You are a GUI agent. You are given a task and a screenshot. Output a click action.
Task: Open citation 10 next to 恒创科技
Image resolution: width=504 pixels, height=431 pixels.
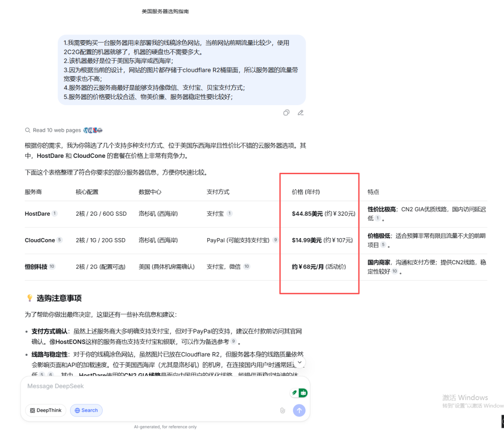click(52, 267)
